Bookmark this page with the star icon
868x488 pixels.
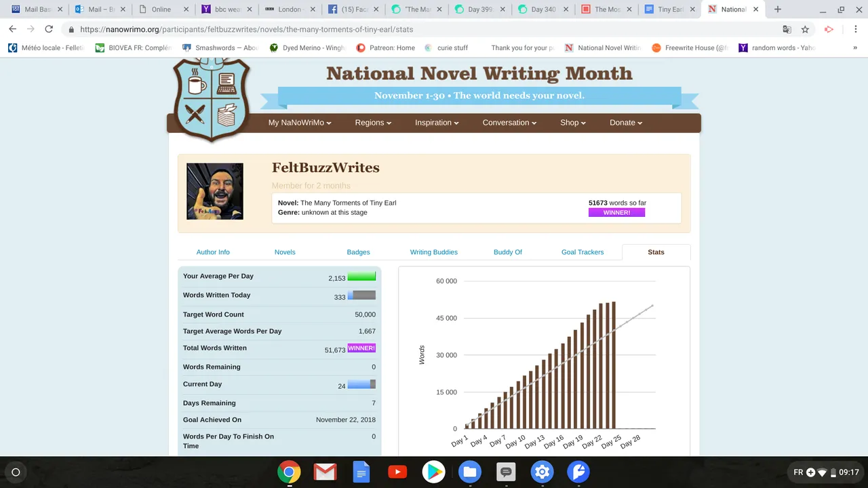[805, 29]
